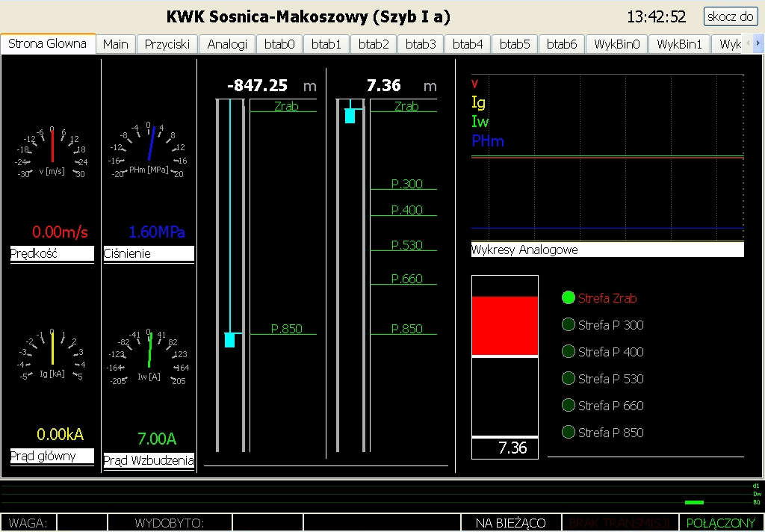Select the btab2 tab
Image resolution: width=765 pixels, height=532 pixels.
[374, 44]
